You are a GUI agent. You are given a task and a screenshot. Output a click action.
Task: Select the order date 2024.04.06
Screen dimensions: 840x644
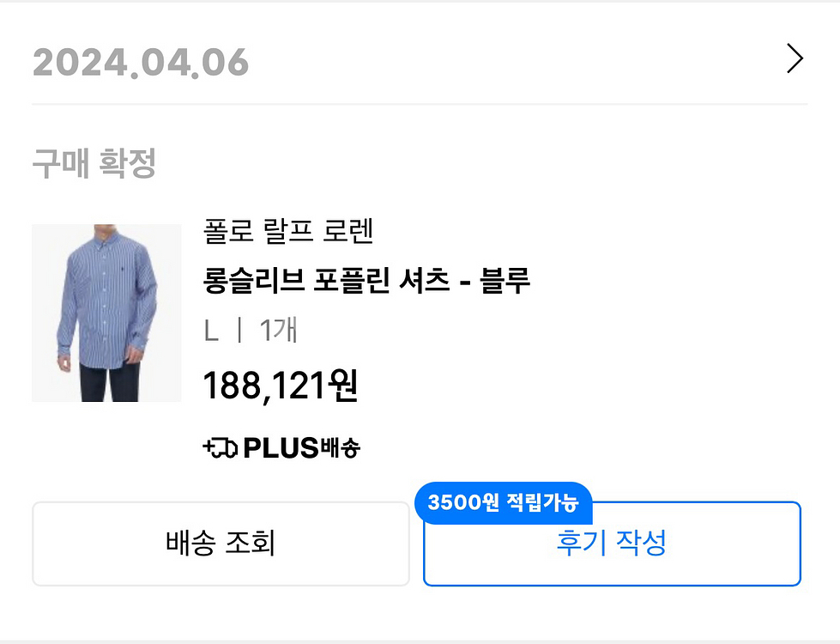point(141,63)
